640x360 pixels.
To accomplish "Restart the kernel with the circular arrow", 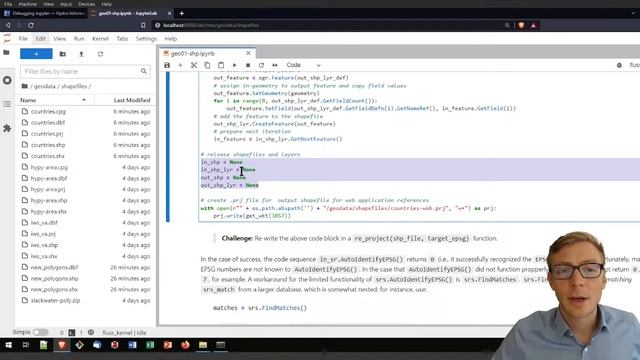I will click(x=261, y=65).
